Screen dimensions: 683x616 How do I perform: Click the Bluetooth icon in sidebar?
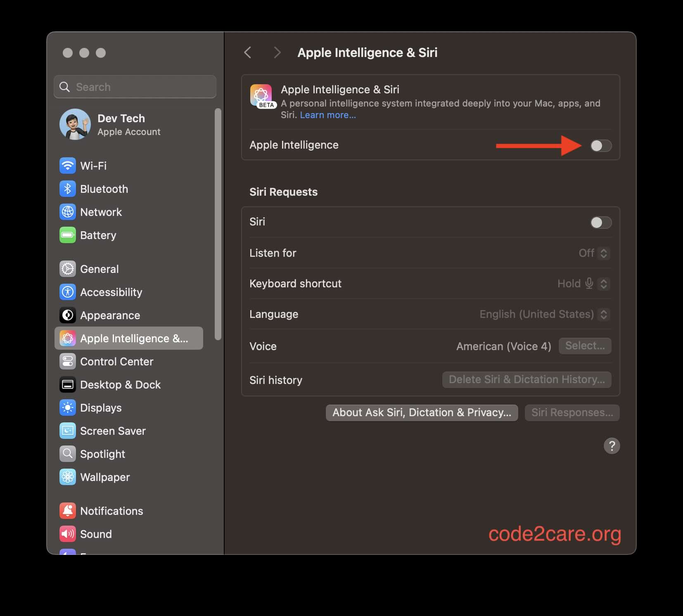68,189
